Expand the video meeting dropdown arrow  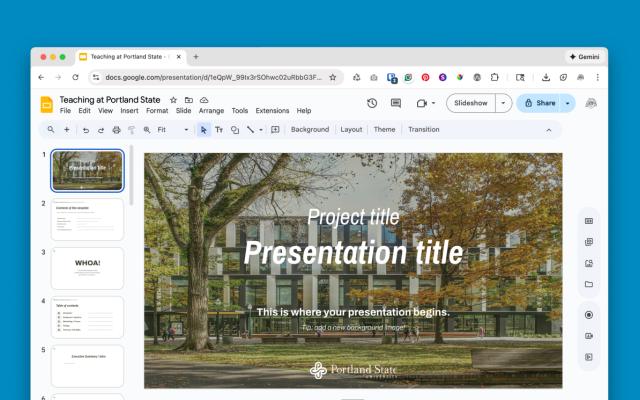click(433, 103)
